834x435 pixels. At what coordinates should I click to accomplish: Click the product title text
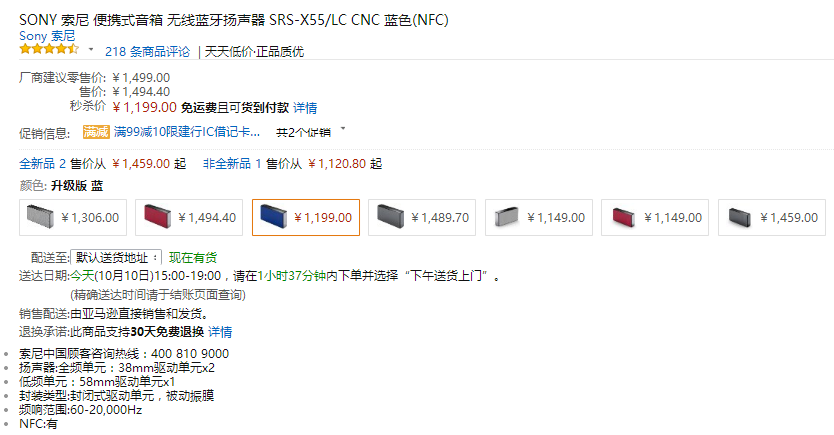click(234, 20)
